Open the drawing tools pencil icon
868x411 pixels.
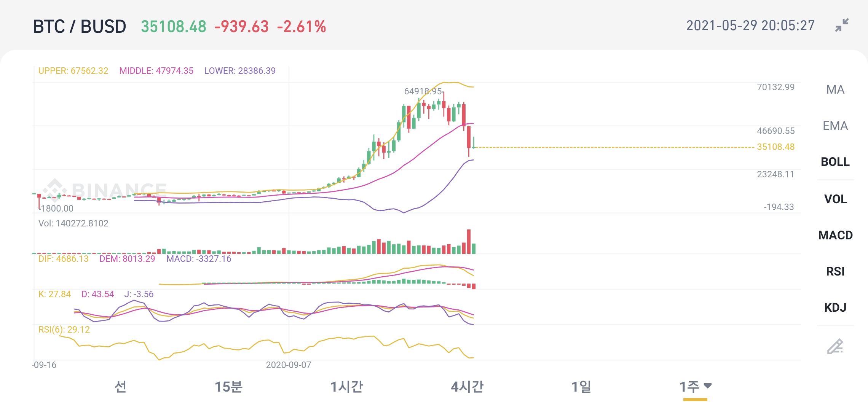pos(835,347)
